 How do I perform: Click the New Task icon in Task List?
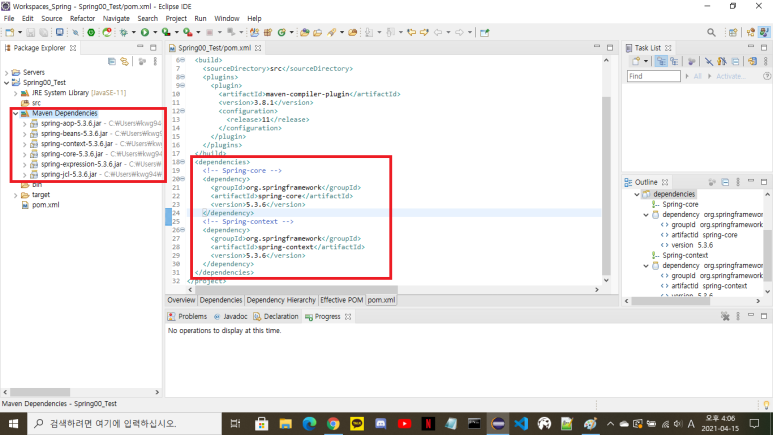[x=636, y=61]
